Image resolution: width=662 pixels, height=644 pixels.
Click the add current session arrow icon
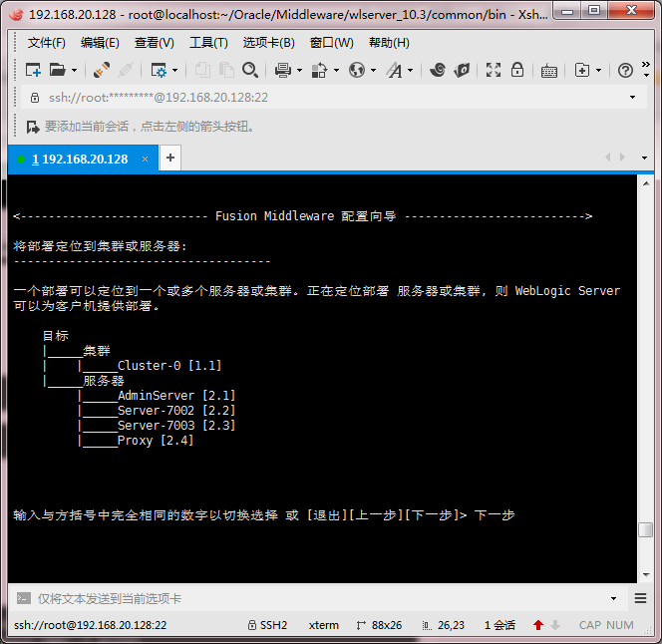click(33, 127)
